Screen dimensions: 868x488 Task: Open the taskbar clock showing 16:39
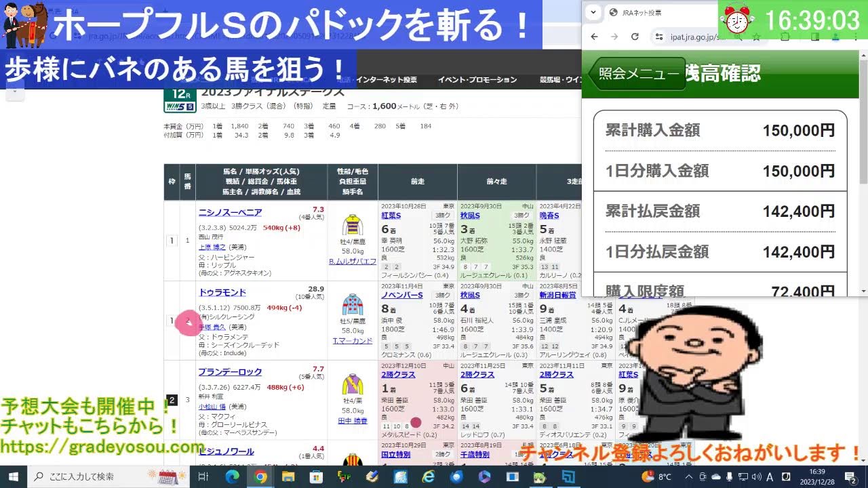(818, 476)
